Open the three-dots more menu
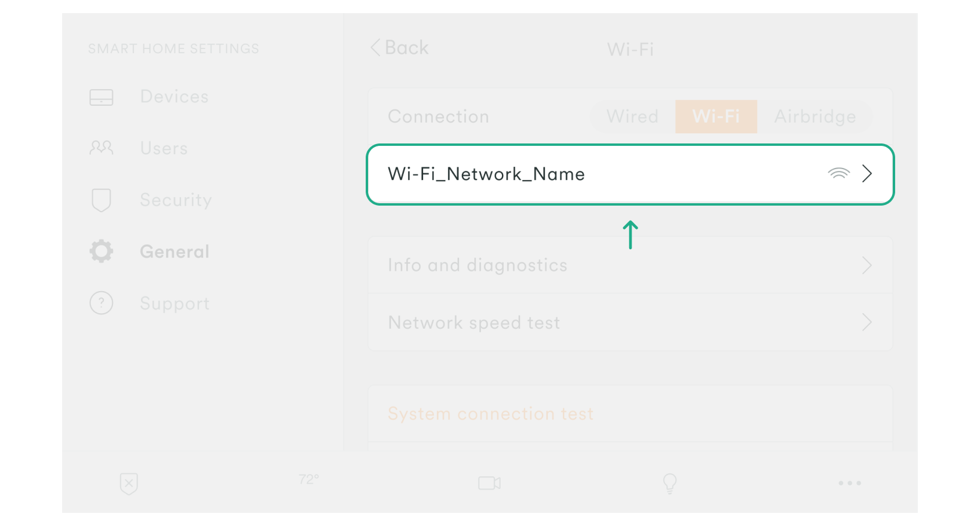This screenshot has width=980, height=526. tap(849, 483)
